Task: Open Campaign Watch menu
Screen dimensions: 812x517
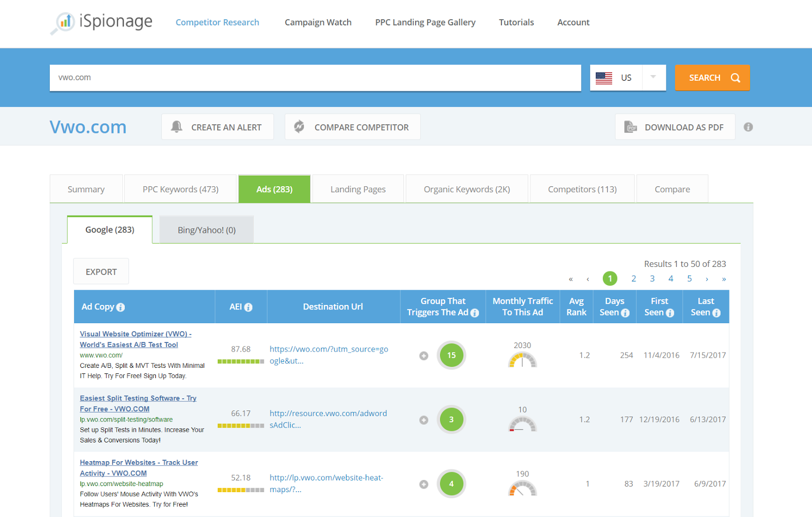Action: point(318,22)
